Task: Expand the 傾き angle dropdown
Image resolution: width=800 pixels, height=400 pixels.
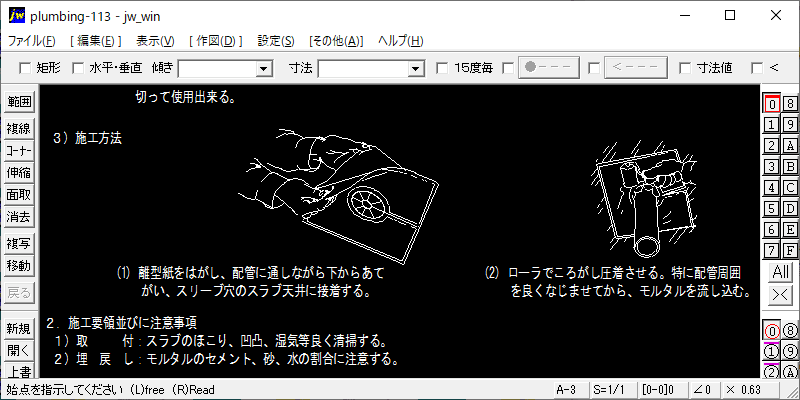Action: [264, 68]
